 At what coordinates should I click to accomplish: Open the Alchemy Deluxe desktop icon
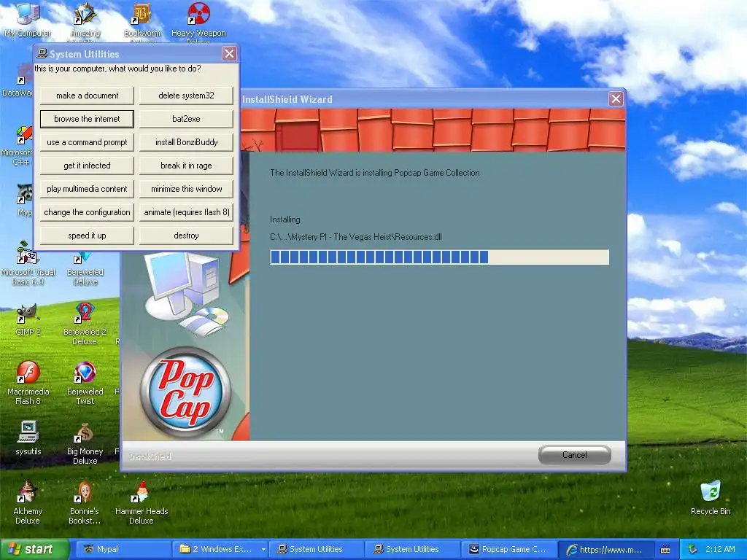click(28, 503)
